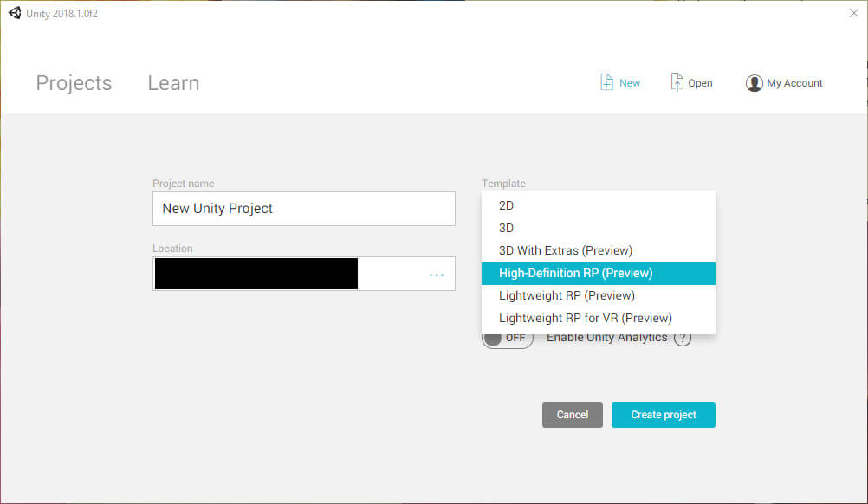
Task: Select the 3D template option
Action: coord(599,228)
